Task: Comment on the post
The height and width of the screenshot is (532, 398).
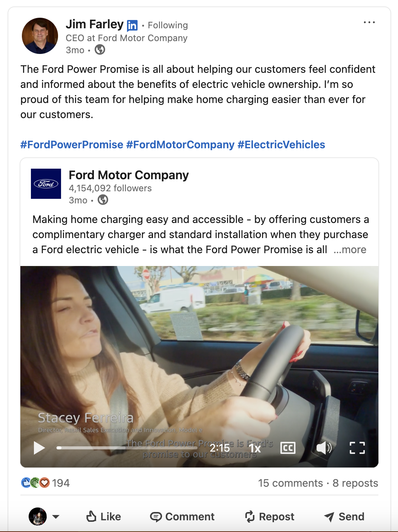Action: [x=182, y=517]
